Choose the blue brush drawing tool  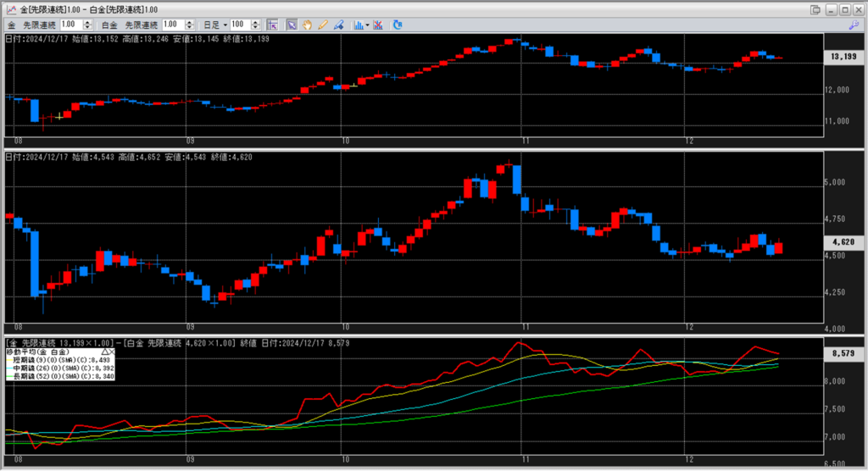coord(337,25)
